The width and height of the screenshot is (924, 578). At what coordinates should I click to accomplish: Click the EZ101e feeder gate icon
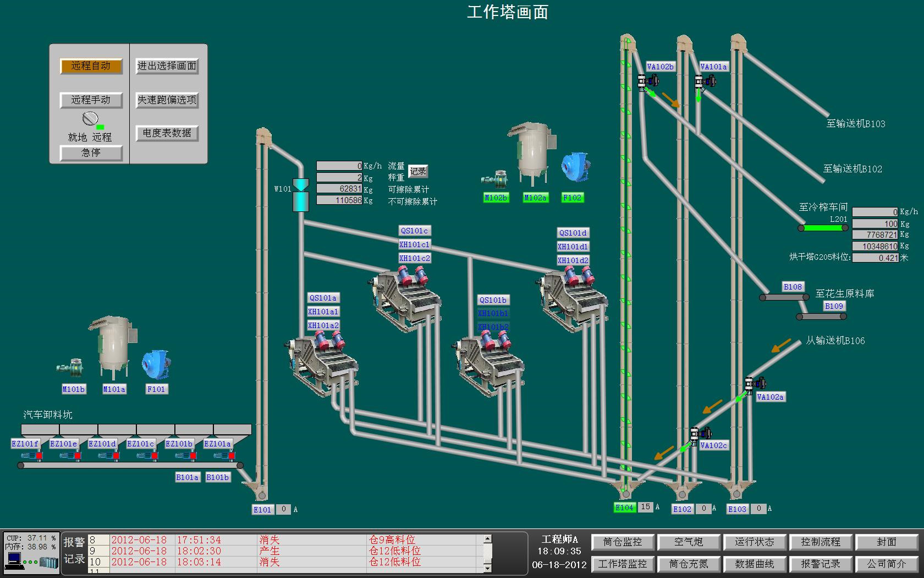[x=70, y=456]
